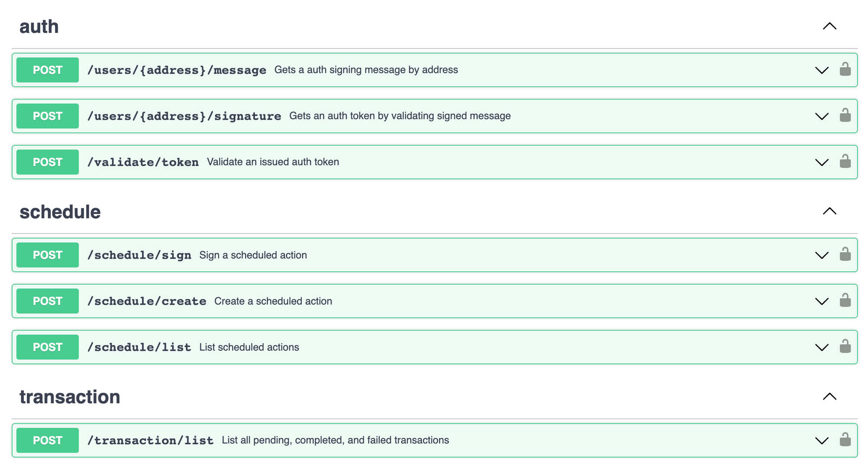Expand /users/{address}/signature endpoint arrow
This screenshot has height=467, width=868.
pyautogui.click(x=822, y=116)
